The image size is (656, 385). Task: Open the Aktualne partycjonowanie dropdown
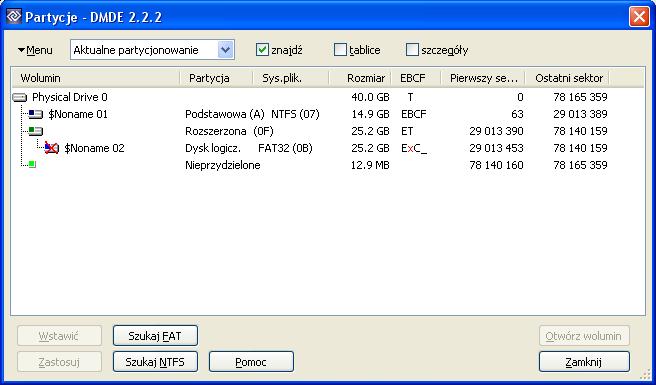click(152, 50)
